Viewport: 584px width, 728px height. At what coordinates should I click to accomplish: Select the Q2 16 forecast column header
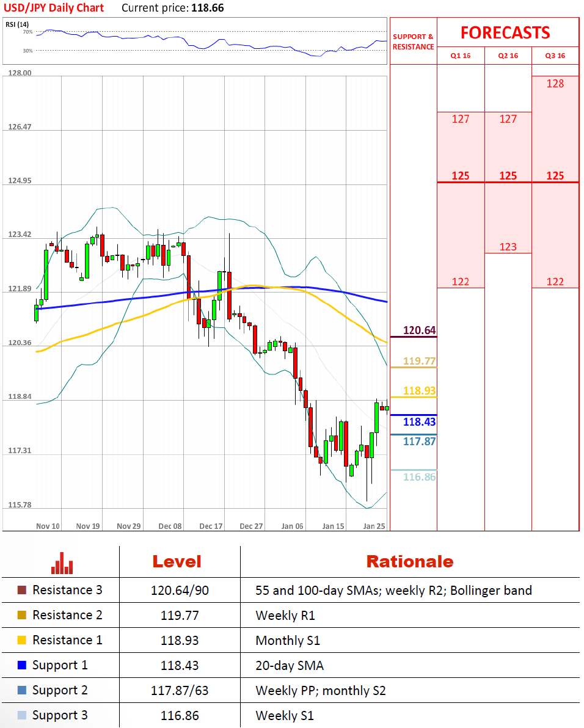click(508, 56)
